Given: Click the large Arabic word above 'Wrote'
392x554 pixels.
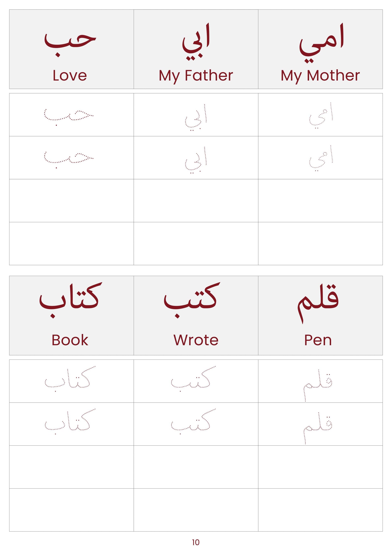Looking at the screenshot, I should (192, 301).
